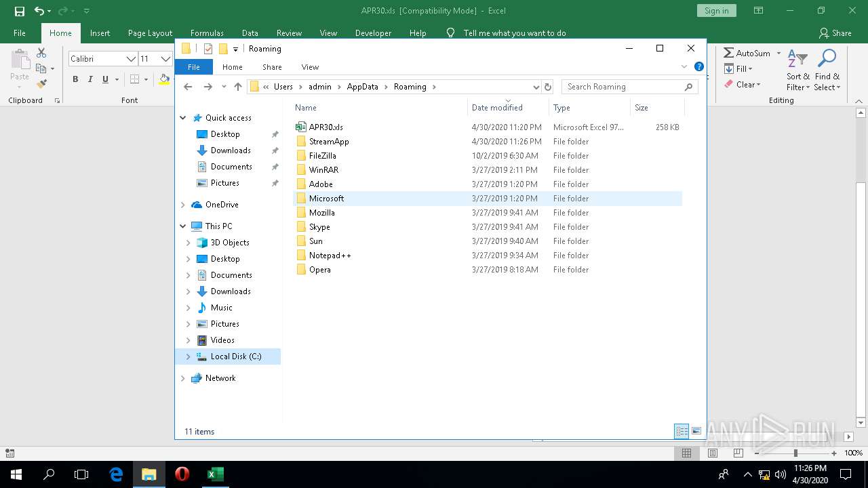Expand the OneDrive tree node

pos(183,205)
